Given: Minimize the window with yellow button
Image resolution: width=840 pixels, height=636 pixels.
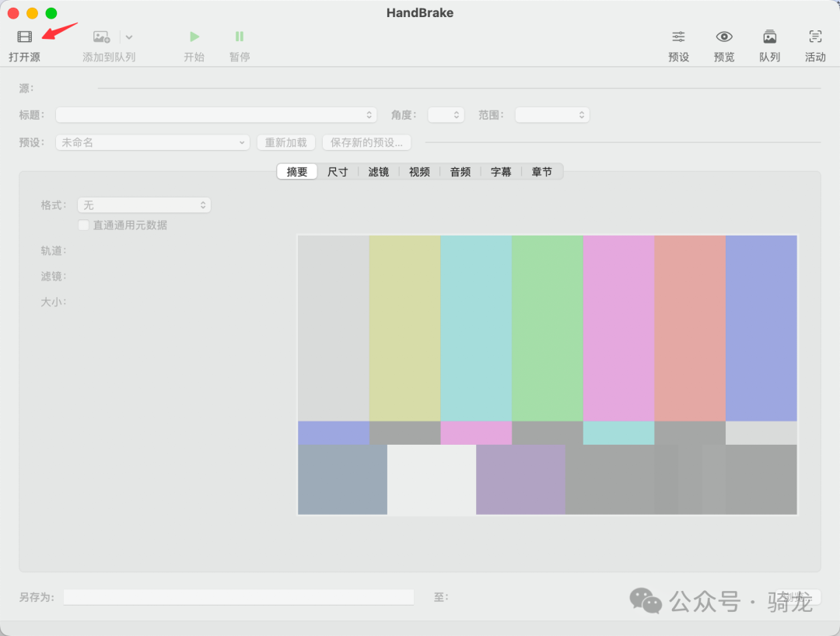Looking at the screenshot, I should pyautogui.click(x=32, y=13).
